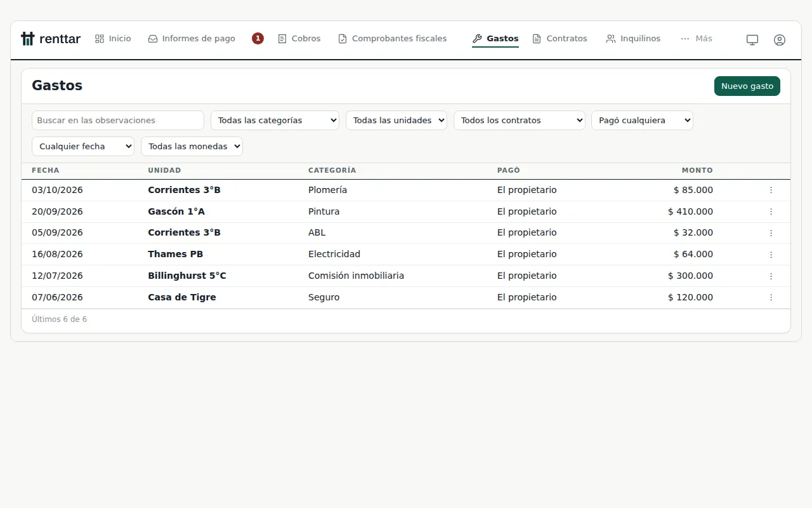The height and width of the screenshot is (508, 812).
Task: Navigate to Cobros
Action: [299, 39]
